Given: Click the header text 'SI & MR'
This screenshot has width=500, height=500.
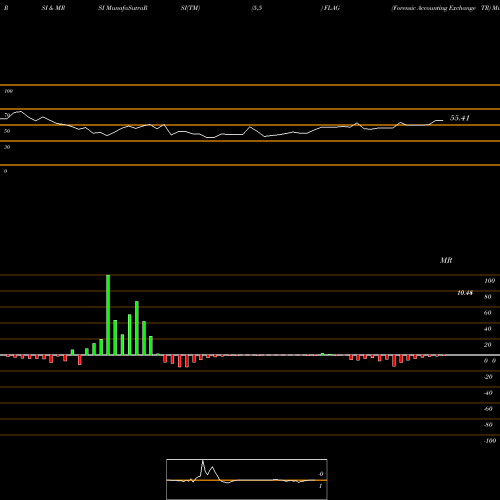Looking at the screenshot, I should [x=53, y=8].
